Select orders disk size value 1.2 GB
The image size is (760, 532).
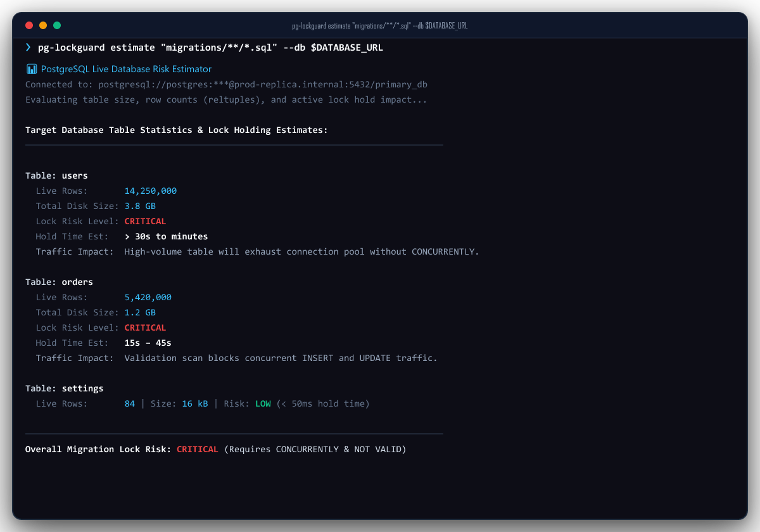coord(140,312)
